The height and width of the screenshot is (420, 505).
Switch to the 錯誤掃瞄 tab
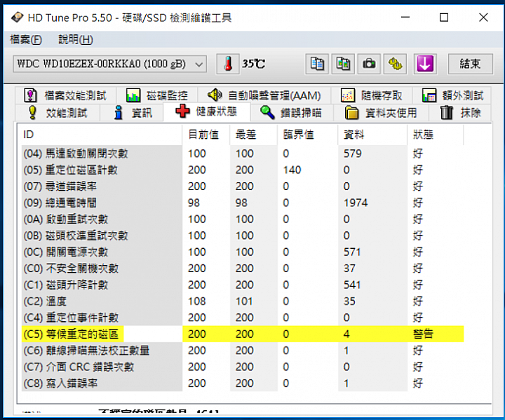292,113
